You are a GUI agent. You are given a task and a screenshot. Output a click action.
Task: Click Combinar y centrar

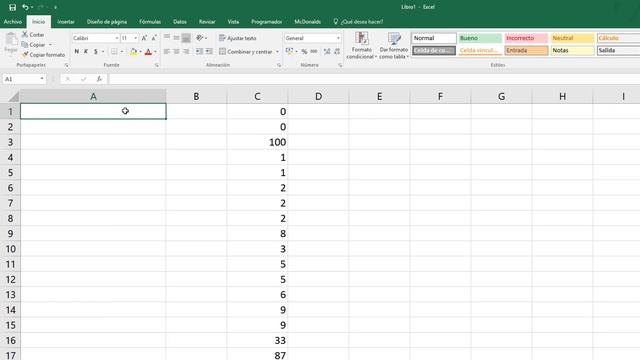[x=246, y=51]
